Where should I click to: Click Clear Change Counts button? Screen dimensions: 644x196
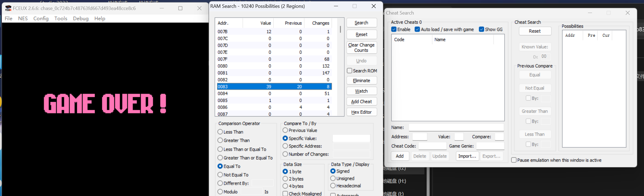[361, 48]
